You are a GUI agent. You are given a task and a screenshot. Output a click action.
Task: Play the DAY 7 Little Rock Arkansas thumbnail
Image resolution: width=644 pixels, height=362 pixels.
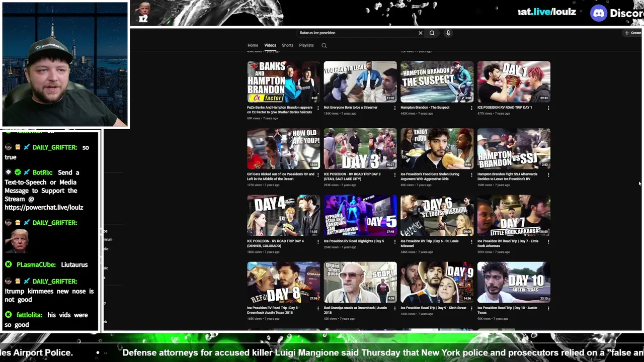[514, 216]
